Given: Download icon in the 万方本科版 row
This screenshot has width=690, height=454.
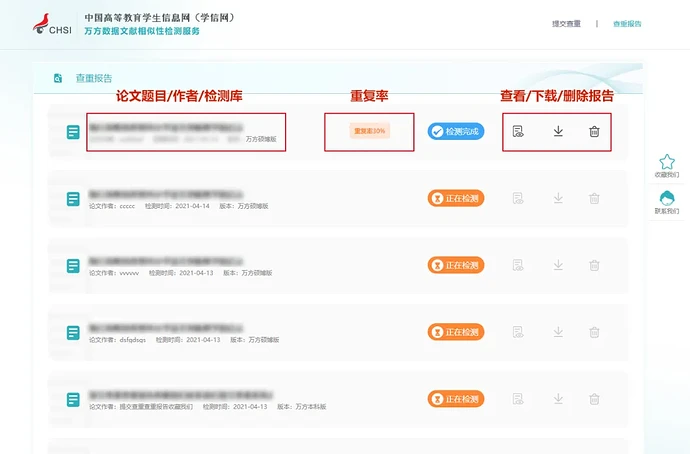Looking at the screenshot, I should click(x=558, y=399).
